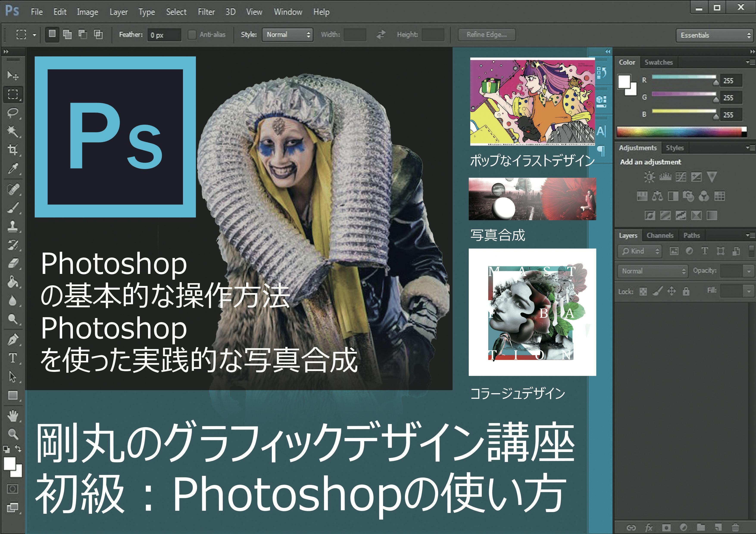Click the red R color slider
The image size is (756, 534).
click(x=684, y=78)
